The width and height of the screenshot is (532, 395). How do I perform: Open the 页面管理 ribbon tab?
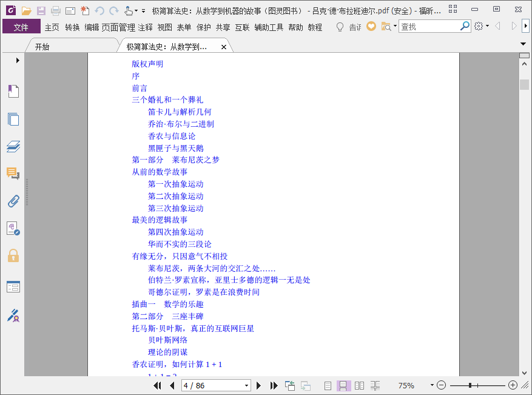[x=118, y=27]
